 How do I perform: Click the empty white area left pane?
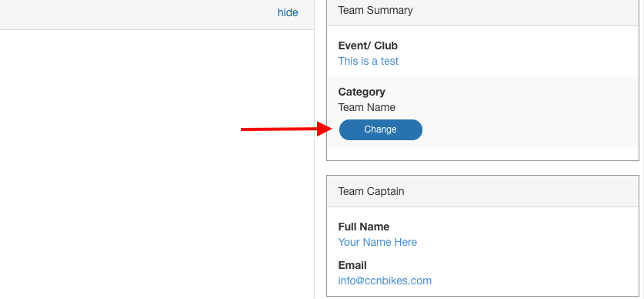click(156, 164)
